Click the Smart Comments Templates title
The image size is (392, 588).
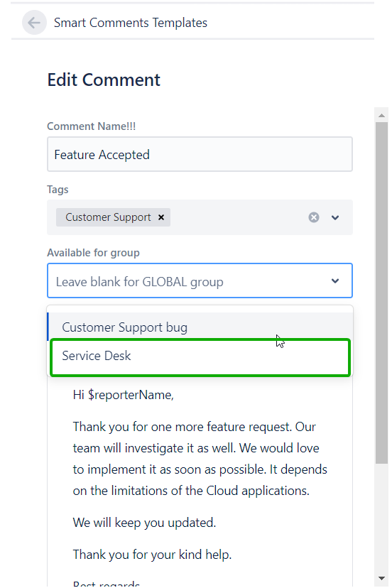[131, 23]
